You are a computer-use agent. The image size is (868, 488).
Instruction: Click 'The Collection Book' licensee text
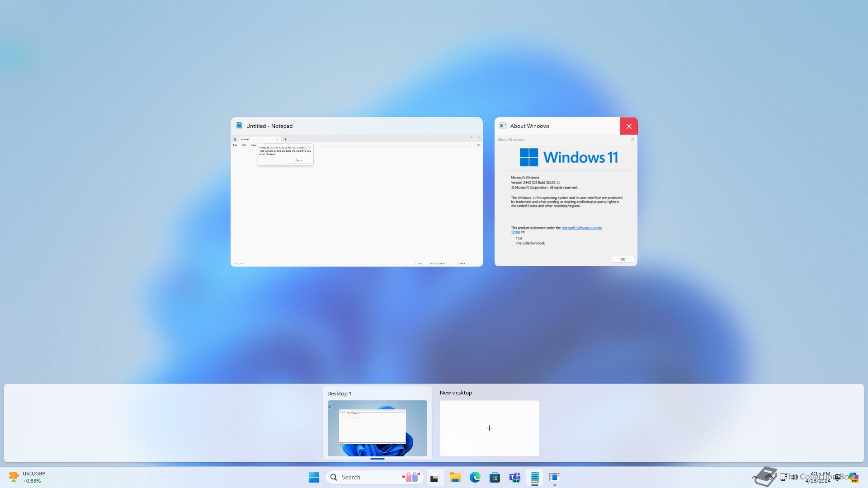530,243
